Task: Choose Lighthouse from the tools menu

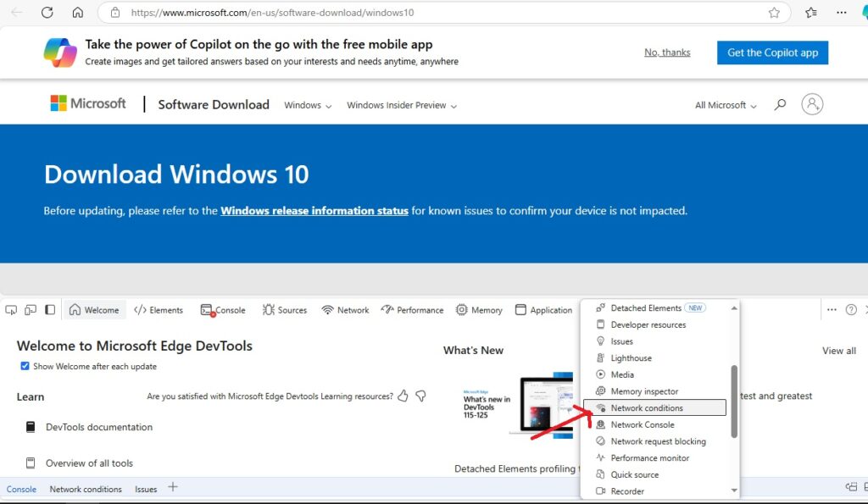Action: tap(655, 358)
